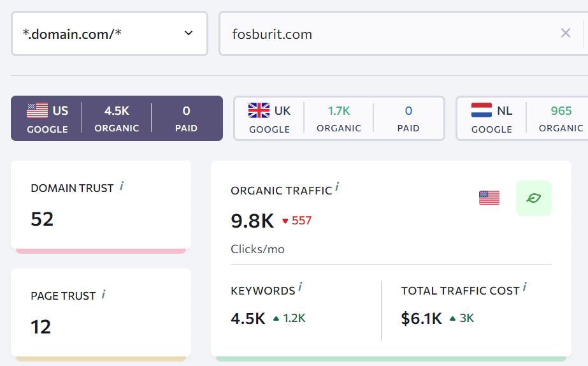Viewport: 588px width, 366px height.
Task: Switch to the NL Google database tab
Action: 522,118
